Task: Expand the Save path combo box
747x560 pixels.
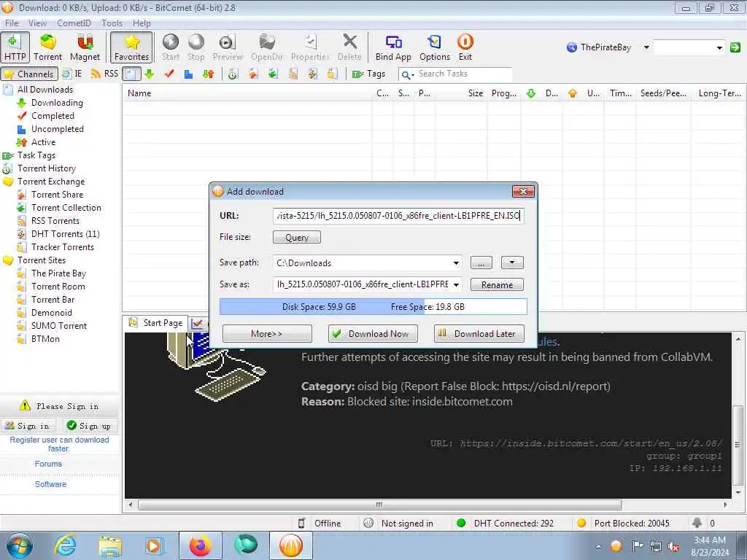Action: click(456, 262)
